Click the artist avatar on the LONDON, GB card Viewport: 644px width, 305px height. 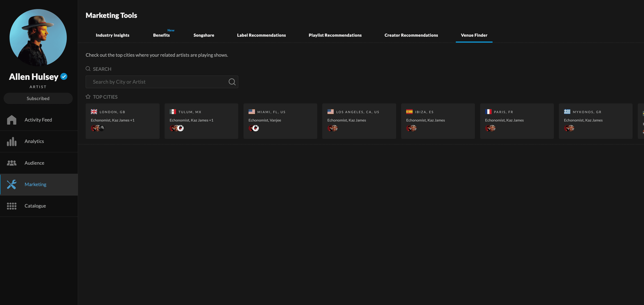(94, 128)
